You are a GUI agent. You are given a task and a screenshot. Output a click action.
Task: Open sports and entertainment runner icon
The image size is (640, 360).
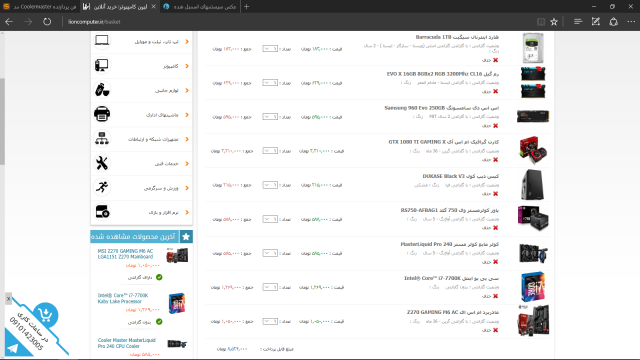click(x=102, y=188)
